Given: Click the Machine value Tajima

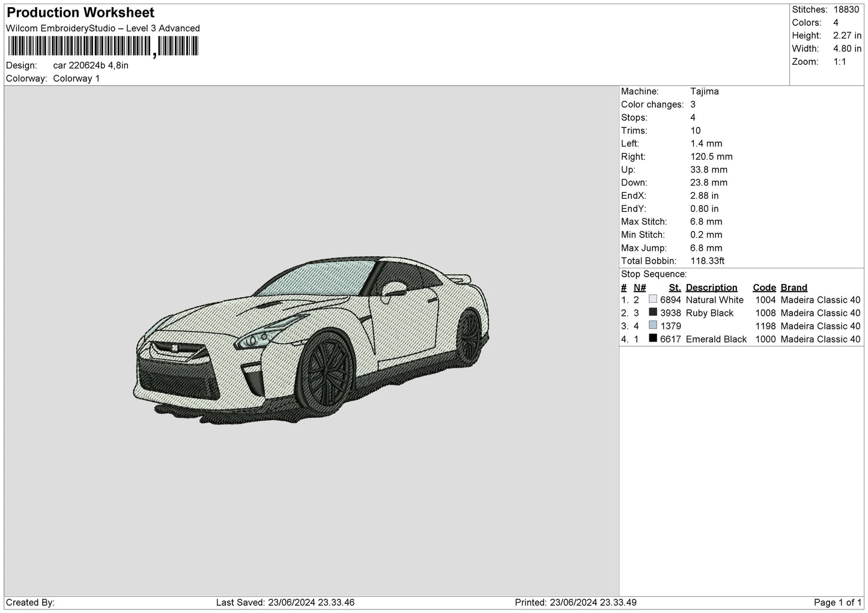Looking at the screenshot, I should pos(704,91).
